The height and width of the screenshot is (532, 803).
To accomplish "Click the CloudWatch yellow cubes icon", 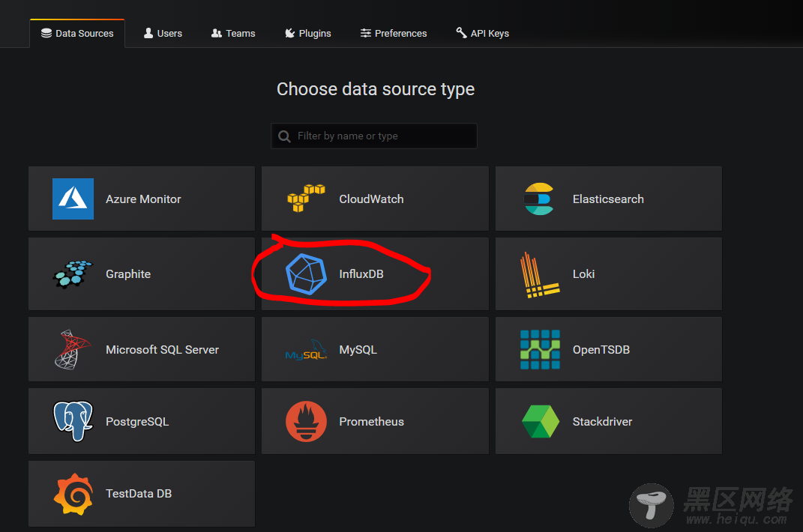I will 306,198.
